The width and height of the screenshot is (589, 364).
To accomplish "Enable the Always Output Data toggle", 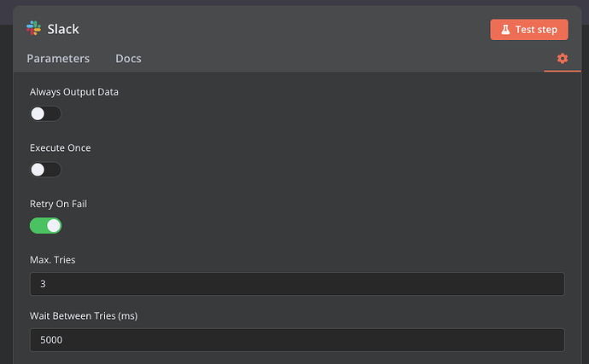I will coord(45,113).
